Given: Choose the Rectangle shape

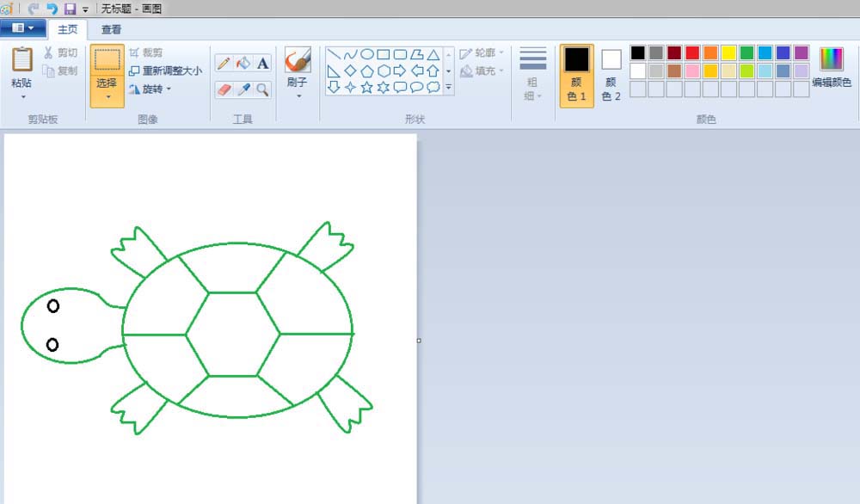Looking at the screenshot, I should 384,54.
